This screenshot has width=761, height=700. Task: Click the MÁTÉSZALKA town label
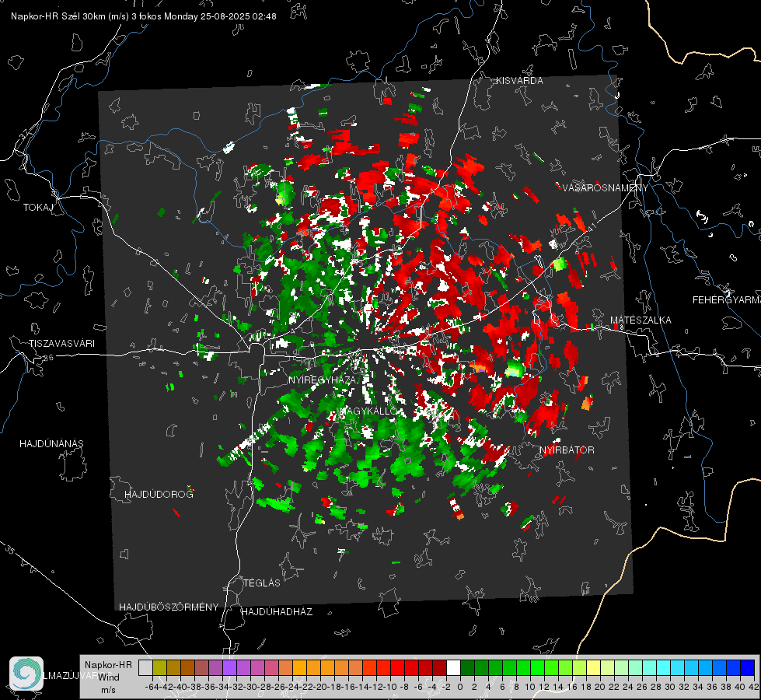[x=641, y=320]
